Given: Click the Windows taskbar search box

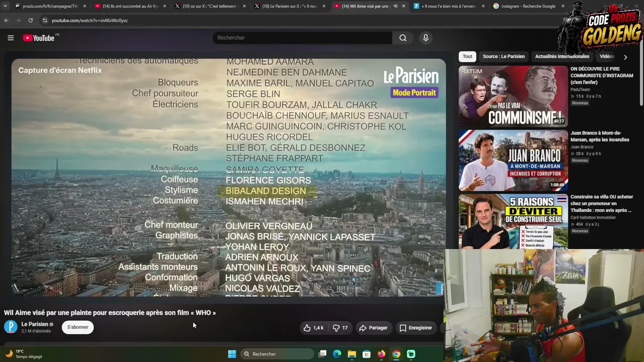Looking at the screenshot, I should pyautogui.click(x=277, y=354).
